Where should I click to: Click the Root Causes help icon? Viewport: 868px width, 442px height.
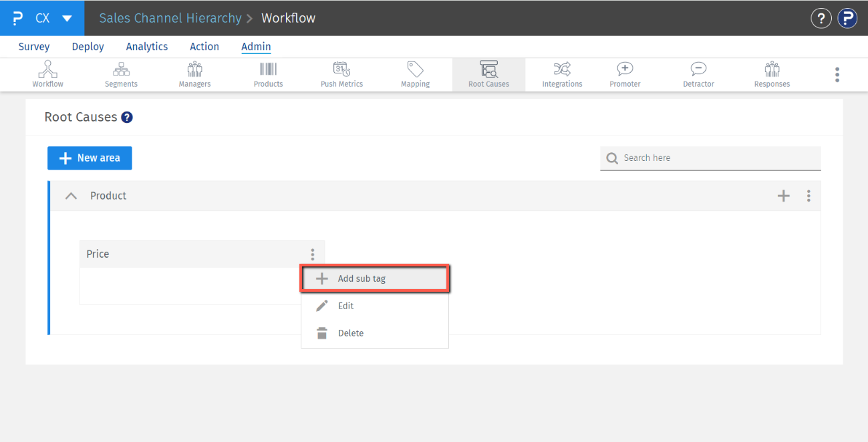pyautogui.click(x=127, y=118)
